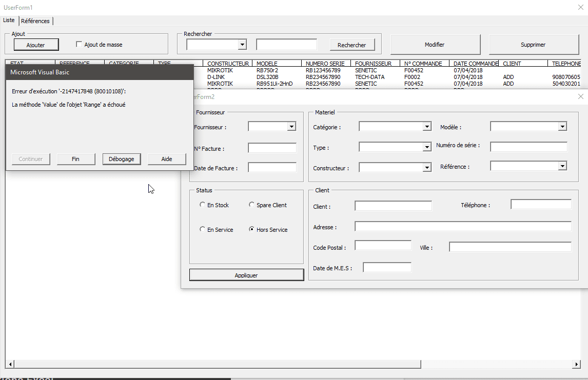588x380 pixels.
Task: Click in the Numéro de série field
Action: pos(528,147)
